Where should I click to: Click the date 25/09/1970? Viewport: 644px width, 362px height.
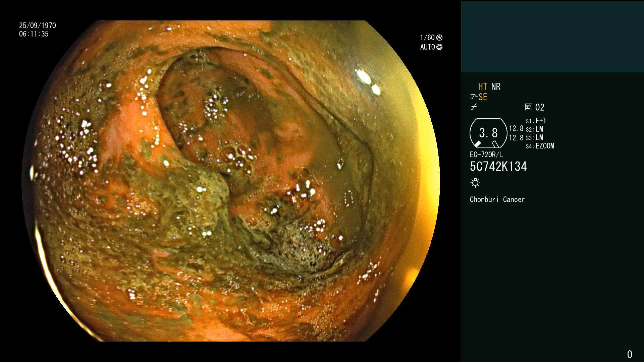tap(38, 25)
